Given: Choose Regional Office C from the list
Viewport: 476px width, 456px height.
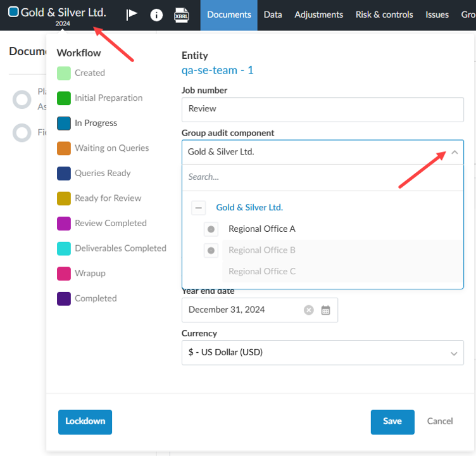Looking at the screenshot, I should [x=262, y=271].
